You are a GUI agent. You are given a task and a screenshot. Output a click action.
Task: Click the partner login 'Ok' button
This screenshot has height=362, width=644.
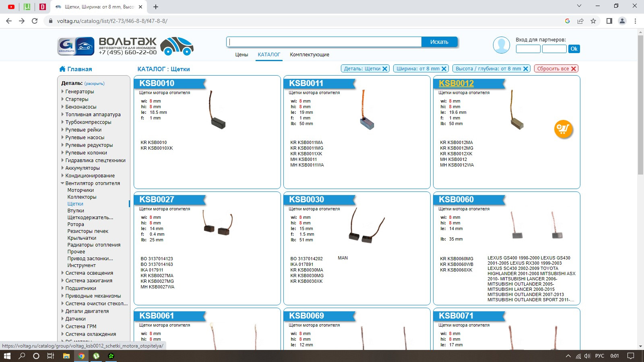pos(574,49)
